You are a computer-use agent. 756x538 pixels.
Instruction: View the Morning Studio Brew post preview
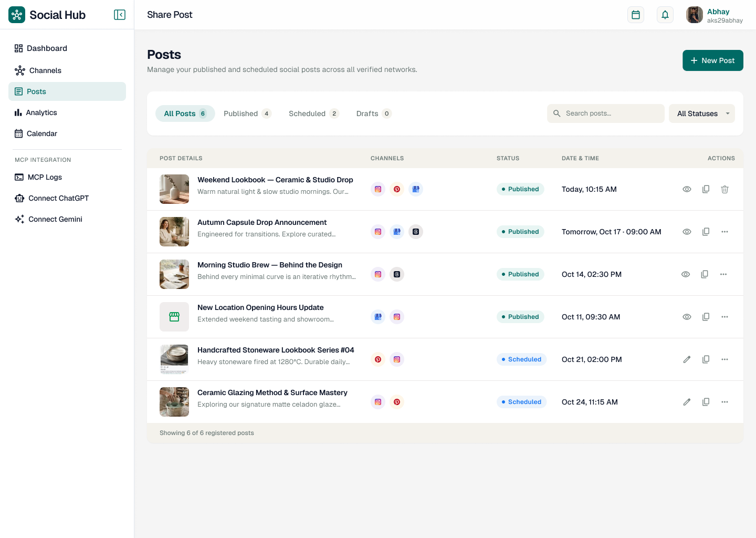coord(686,274)
